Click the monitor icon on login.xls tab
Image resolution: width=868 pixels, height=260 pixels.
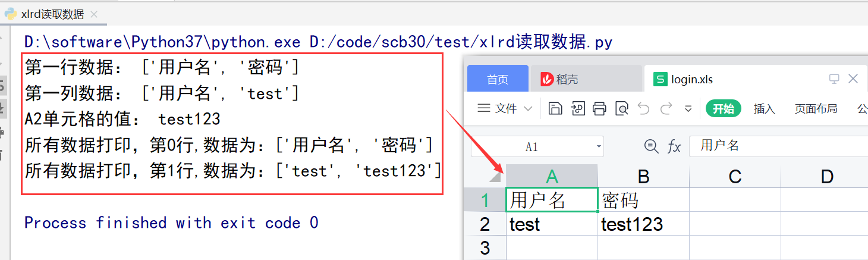point(834,79)
